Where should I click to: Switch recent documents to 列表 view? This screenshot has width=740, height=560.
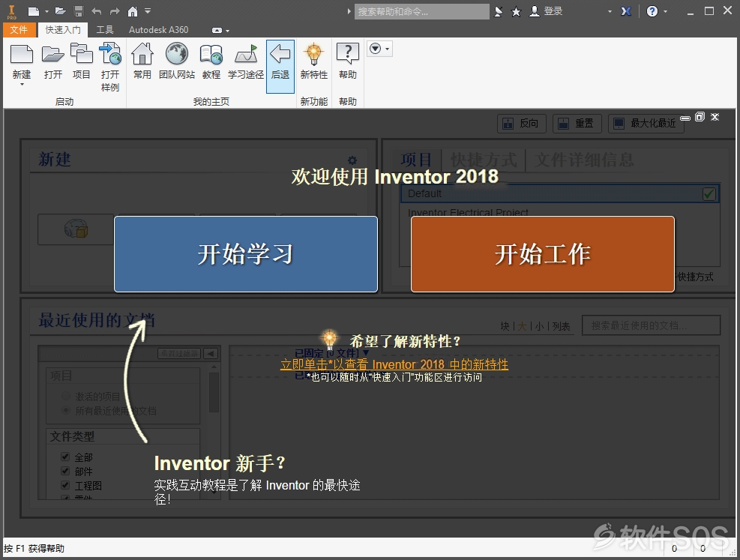click(x=561, y=326)
